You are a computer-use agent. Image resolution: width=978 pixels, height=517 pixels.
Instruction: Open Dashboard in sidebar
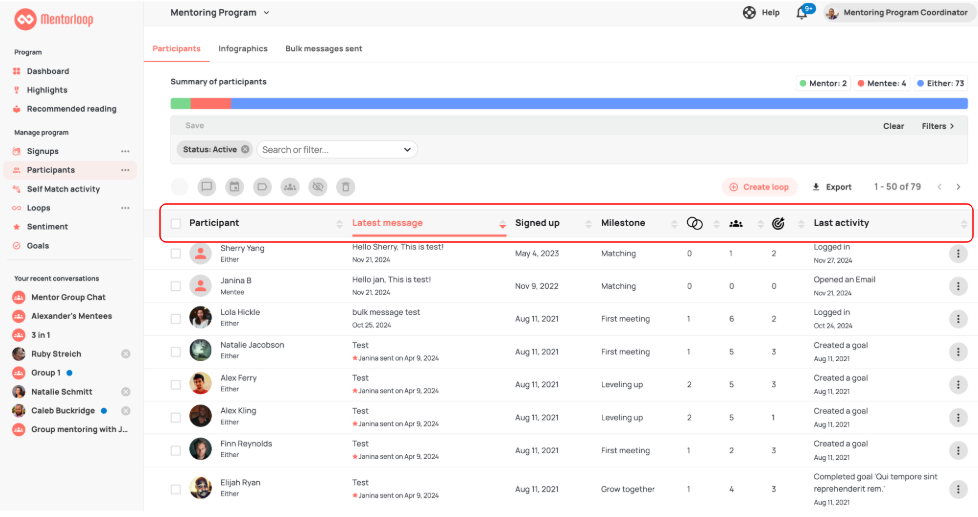click(x=48, y=72)
